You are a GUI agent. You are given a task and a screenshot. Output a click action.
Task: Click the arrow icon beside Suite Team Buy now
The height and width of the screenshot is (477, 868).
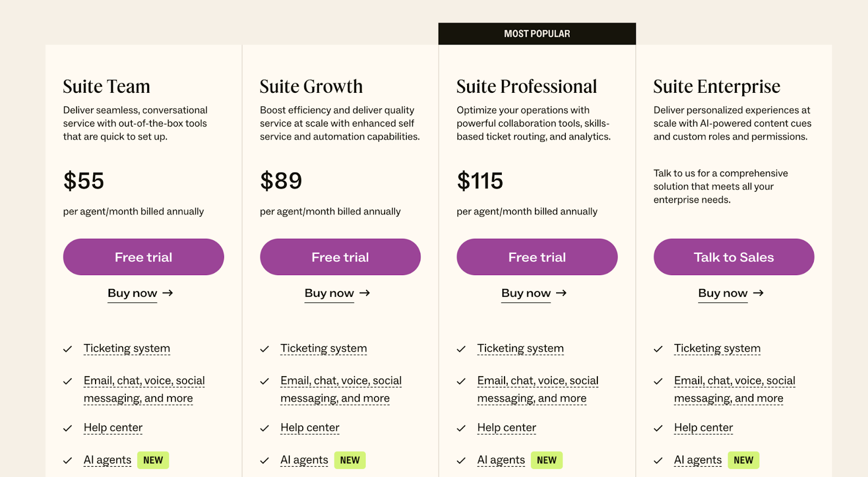(x=168, y=293)
